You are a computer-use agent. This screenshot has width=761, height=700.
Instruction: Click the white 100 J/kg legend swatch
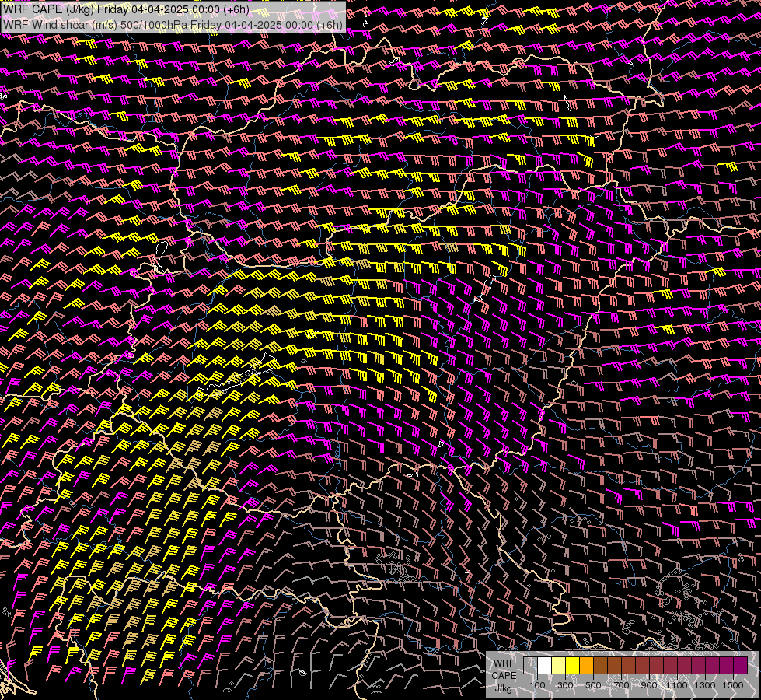(x=545, y=666)
